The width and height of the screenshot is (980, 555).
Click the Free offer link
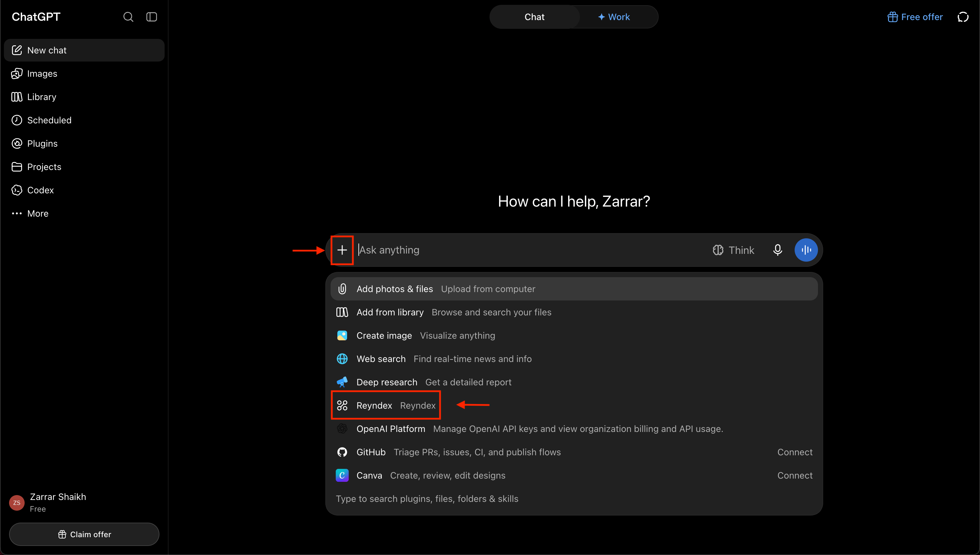coord(915,17)
